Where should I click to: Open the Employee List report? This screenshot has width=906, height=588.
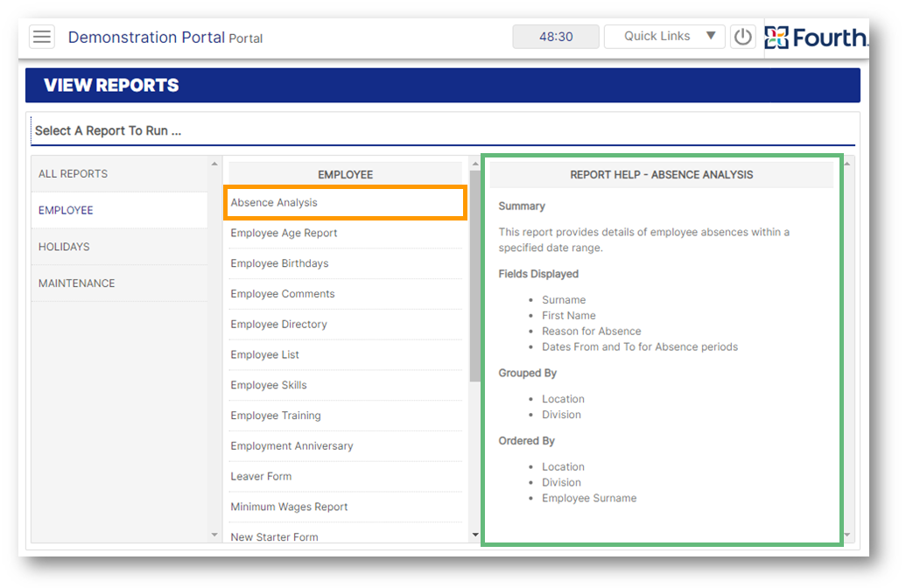click(345, 354)
